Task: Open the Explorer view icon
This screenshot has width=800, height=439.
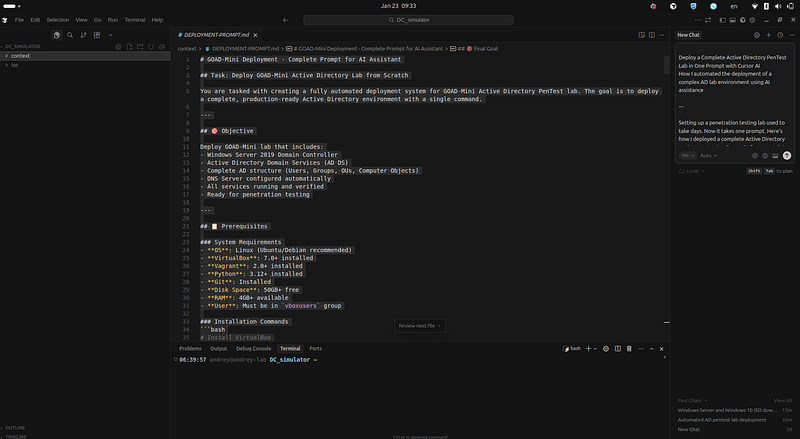Action: click(x=57, y=35)
